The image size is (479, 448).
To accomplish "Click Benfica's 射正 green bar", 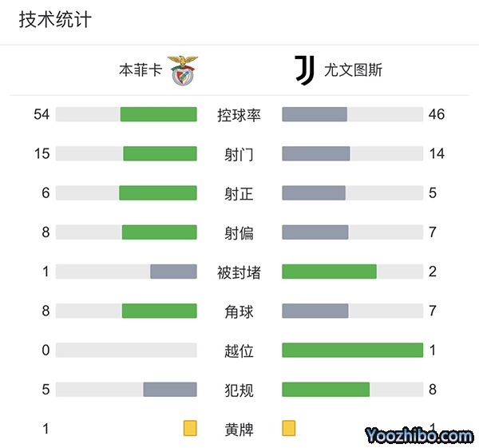I will coord(158,192).
